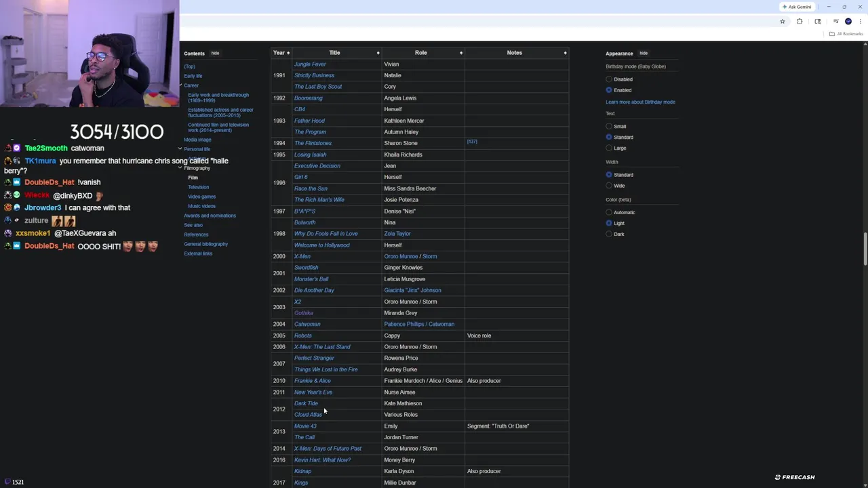Screen dimensions: 868x488
Task: Open the Die Another Day link
Action: click(314, 290)
